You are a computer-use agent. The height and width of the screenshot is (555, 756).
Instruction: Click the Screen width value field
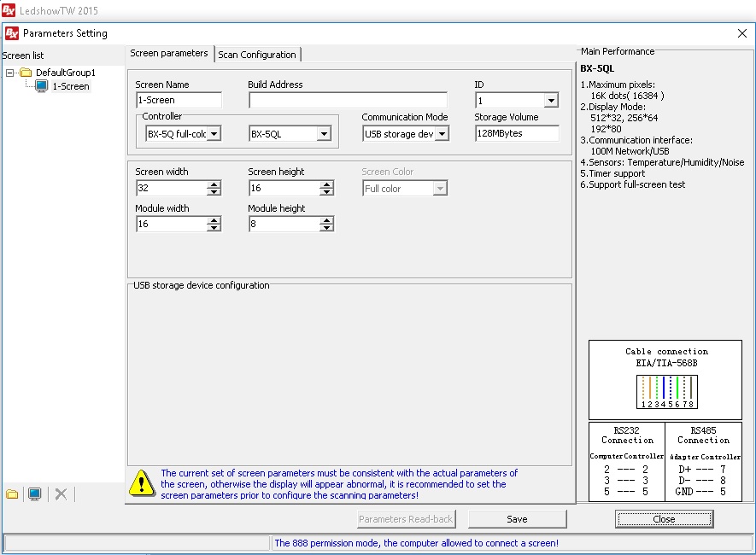[x=172, y=188]
